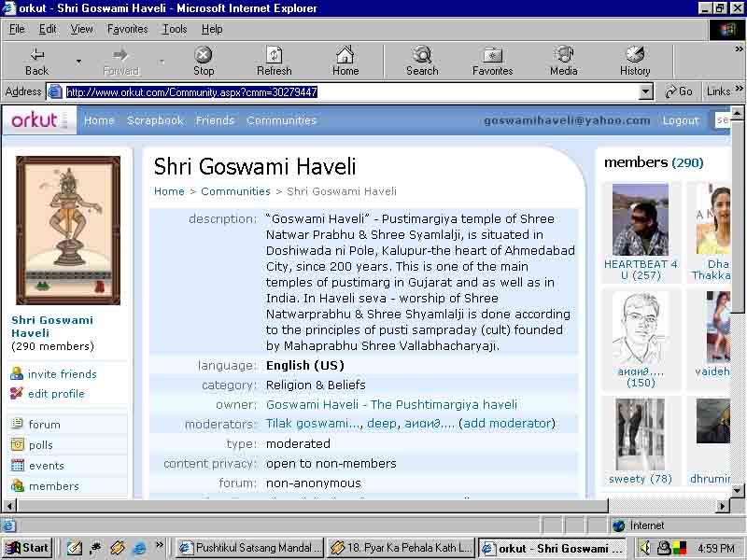Click the horizontal scrollbar right arrow

[x=723, y=506]
